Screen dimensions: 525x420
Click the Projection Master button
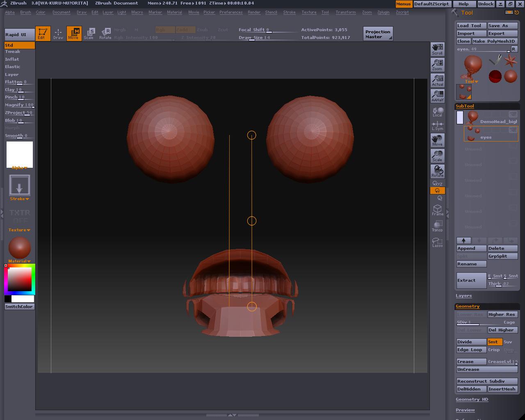click(x=378, y=34)
